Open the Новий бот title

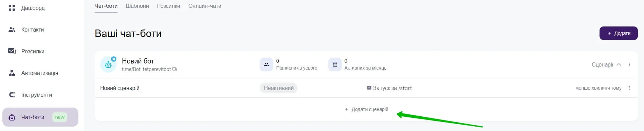(x=138, y=61)
